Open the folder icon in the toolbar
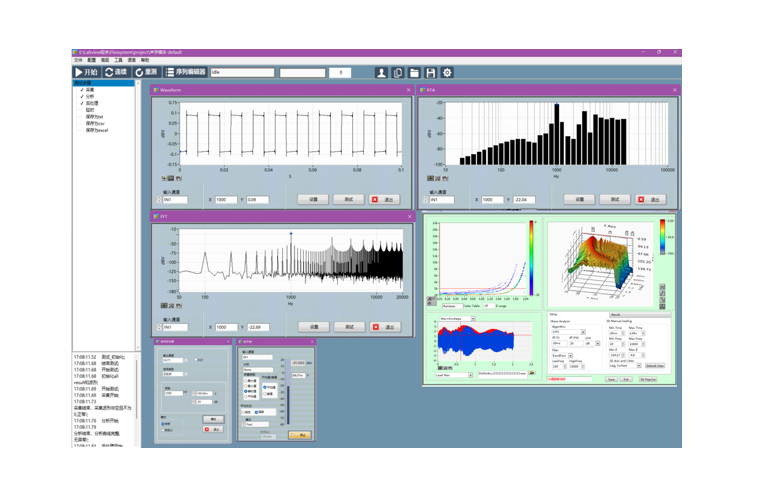The width and height of the screenshot is (757, 499). pos(414,73)
